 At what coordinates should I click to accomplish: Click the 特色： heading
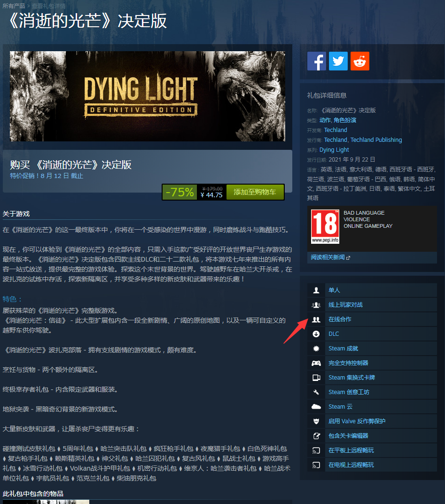click(12, 299)
